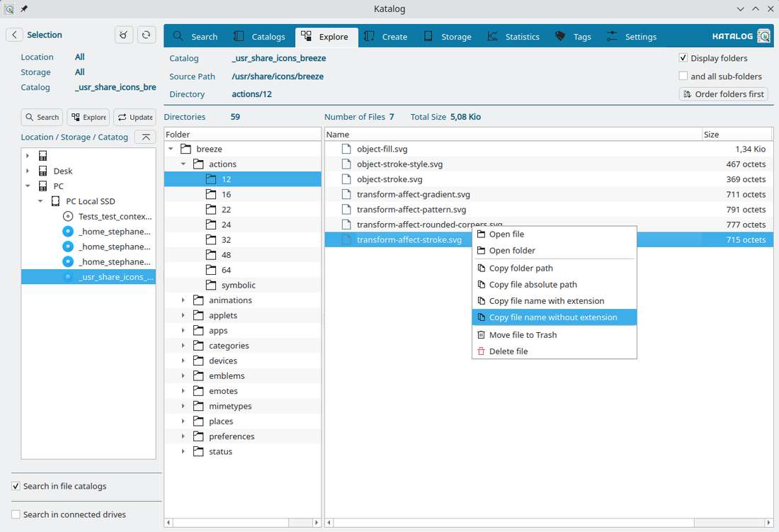The image size is (779, 532).
Task: Click the Explore button in Selection panel
Action: [89, 117]
